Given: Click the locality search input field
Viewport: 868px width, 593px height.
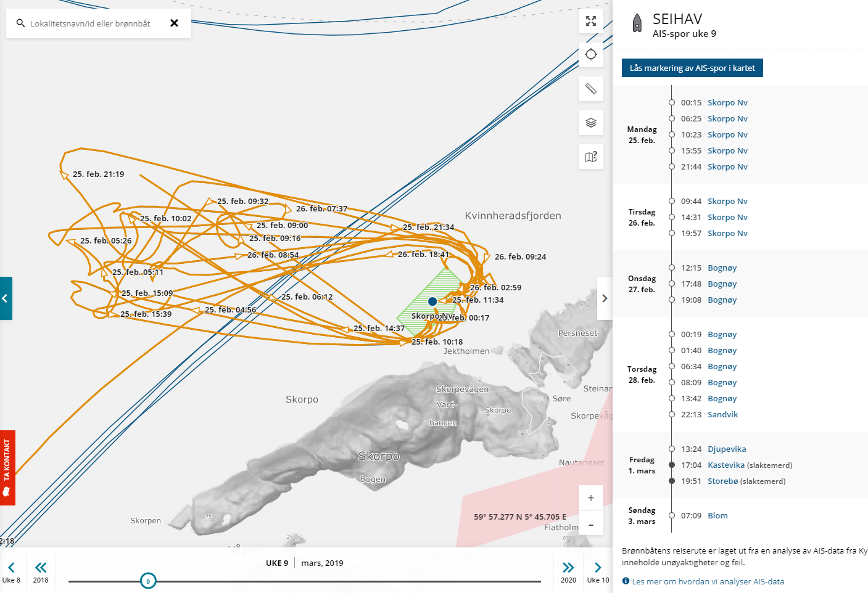Looking at the screenshot, I should [x=93, y=23].
